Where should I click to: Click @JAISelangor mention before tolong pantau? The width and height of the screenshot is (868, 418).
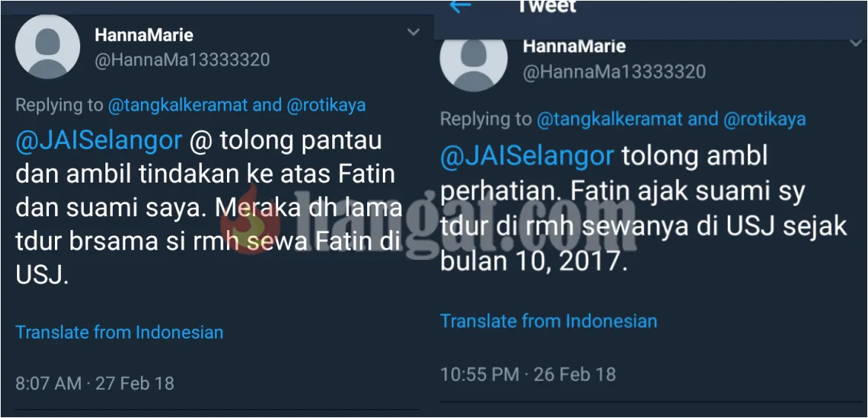coord(99,141)
